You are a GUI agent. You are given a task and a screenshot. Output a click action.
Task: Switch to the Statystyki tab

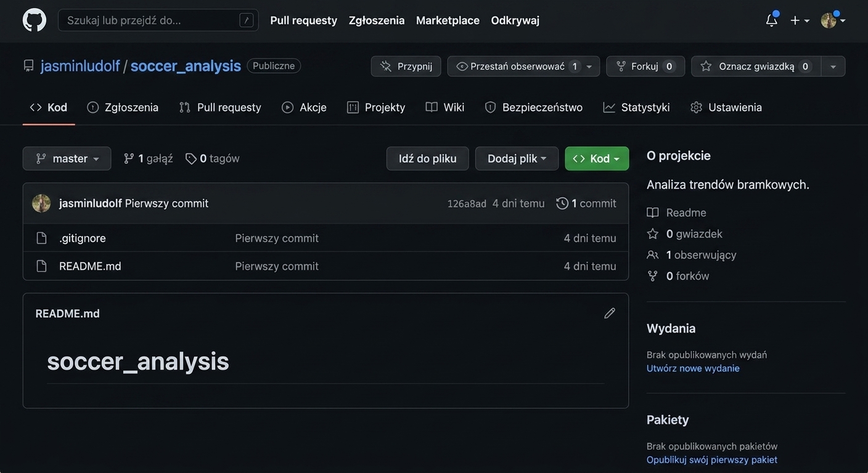pos(636,107)
